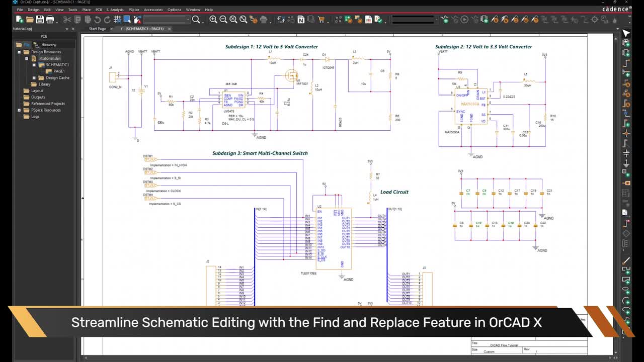Switch to the Start Page tab
The width and height of the screenshot is (644, 362).
click(x=98, y=29)
